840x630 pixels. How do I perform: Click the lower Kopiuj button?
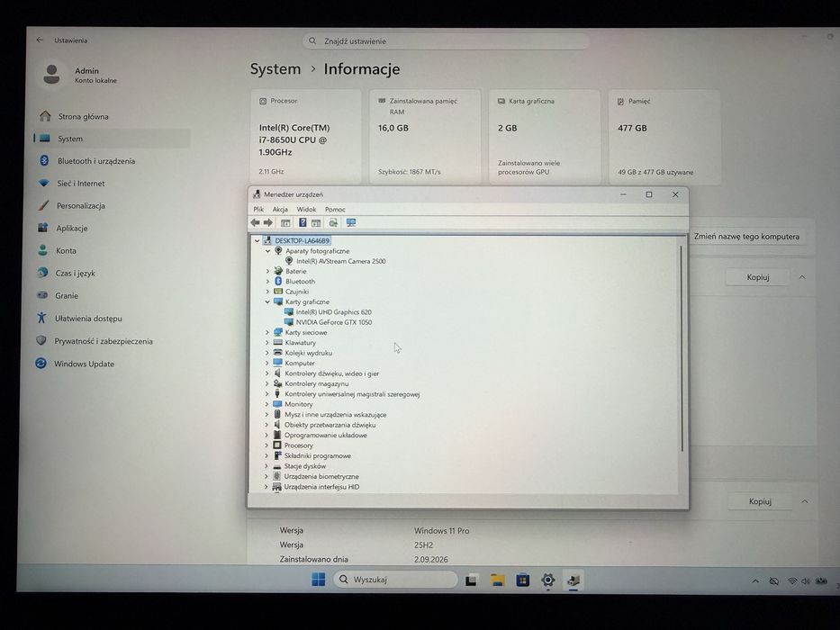(x=760, y=501)
